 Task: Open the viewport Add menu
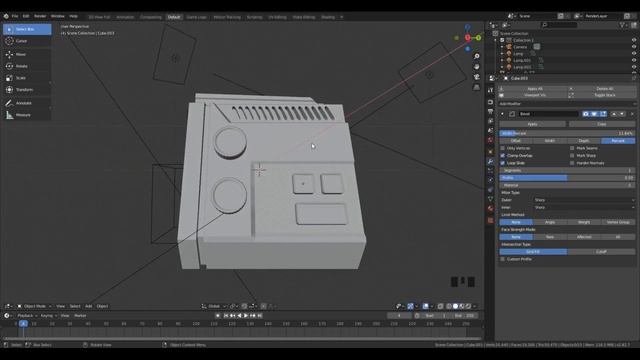[x=89, y=306]
